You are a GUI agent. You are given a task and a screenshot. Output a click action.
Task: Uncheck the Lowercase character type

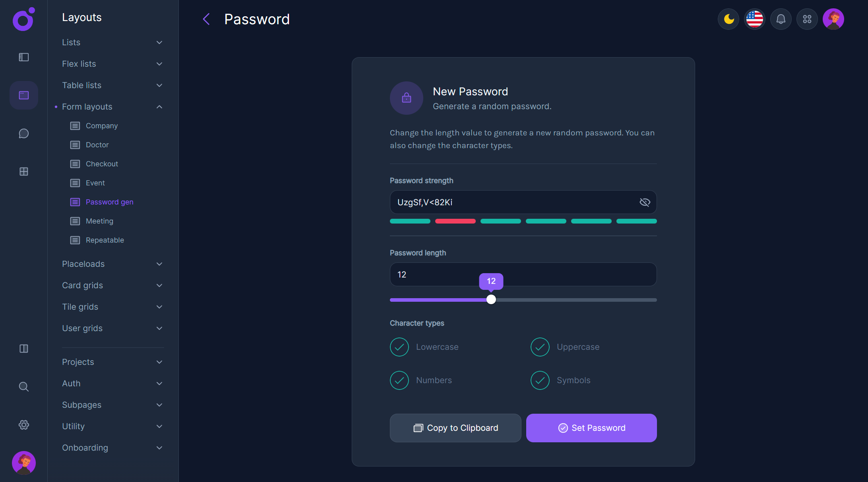tap(399, 347)
